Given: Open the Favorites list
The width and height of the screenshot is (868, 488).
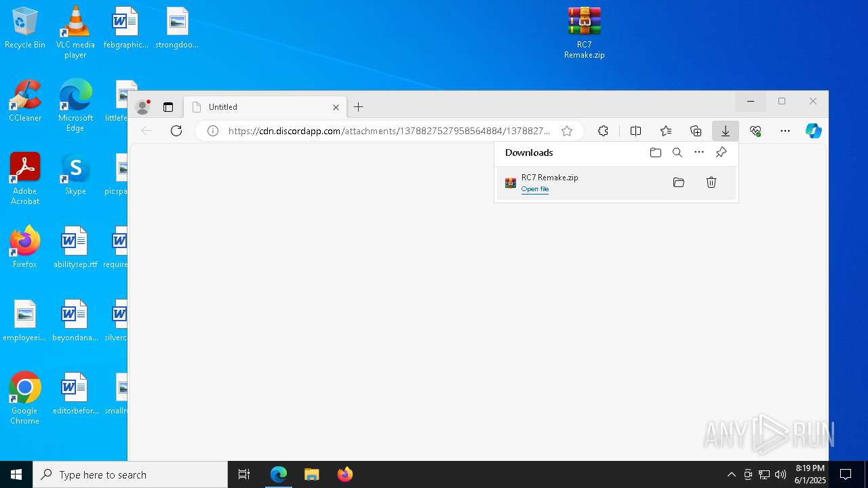Looking at the screenshot, I should coord(666,131).
